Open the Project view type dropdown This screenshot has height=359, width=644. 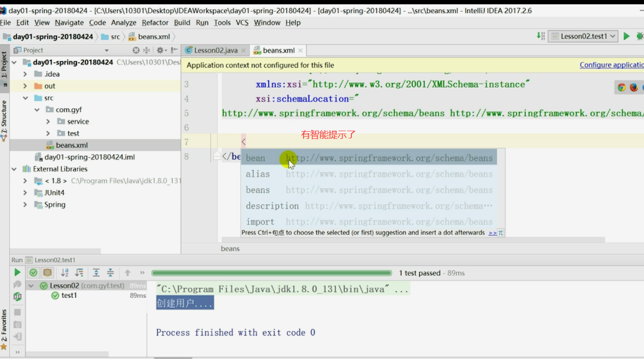tap(106, 50)
